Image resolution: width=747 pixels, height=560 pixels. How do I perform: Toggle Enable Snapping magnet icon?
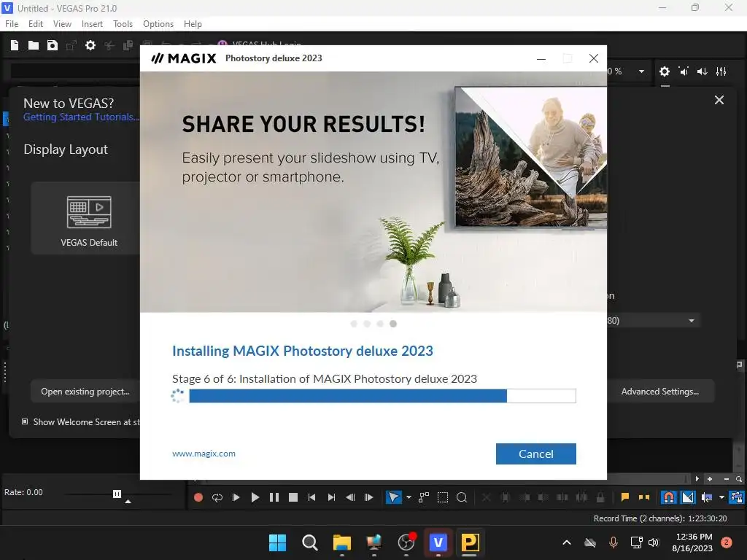click(x=669, y=497)
